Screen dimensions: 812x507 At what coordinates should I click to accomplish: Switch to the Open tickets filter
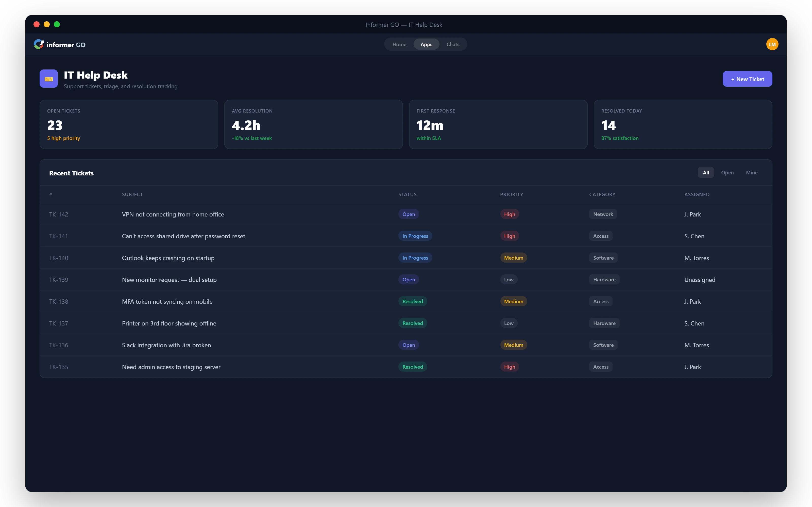click(727, 172)
